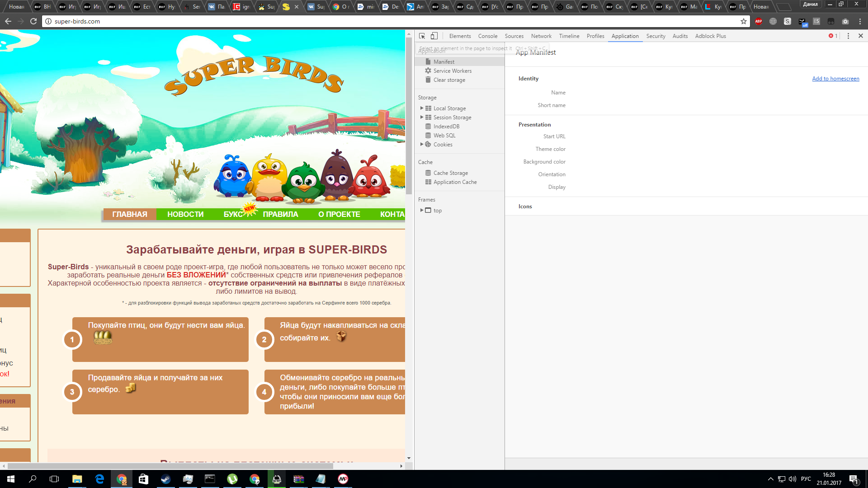Open uTorrent from the taskbar
This screenshot has width=868, height=488.
232,479
